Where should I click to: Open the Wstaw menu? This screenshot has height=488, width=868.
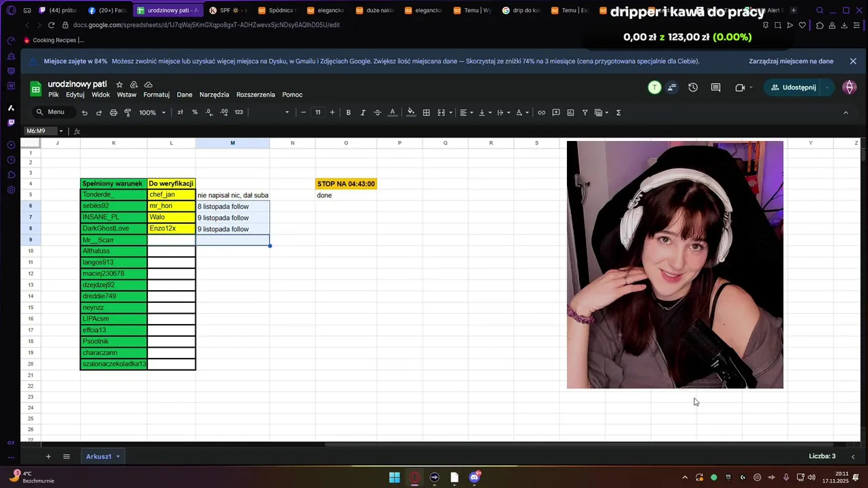(127, 95)
